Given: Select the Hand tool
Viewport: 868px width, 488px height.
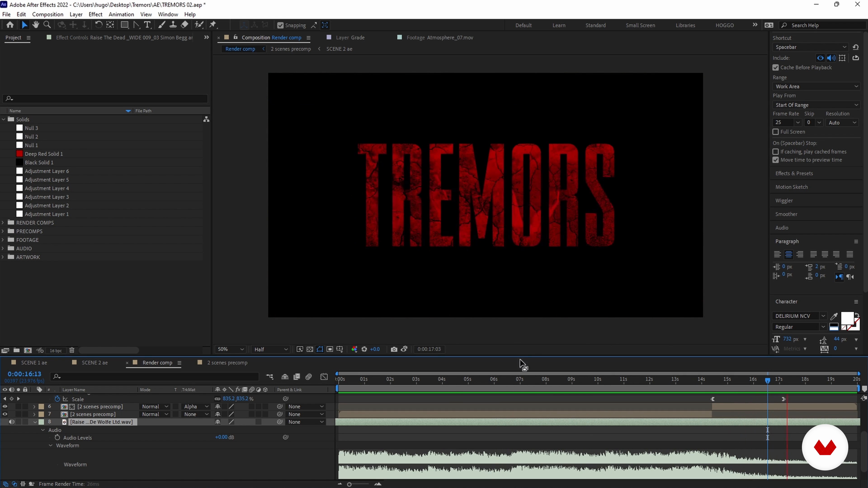Looking at the screenshot, I should [35, 25].
